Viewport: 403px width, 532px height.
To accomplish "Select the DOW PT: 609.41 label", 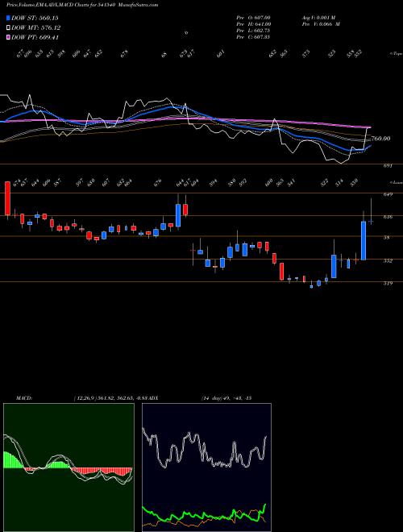I will coord(35,37).
